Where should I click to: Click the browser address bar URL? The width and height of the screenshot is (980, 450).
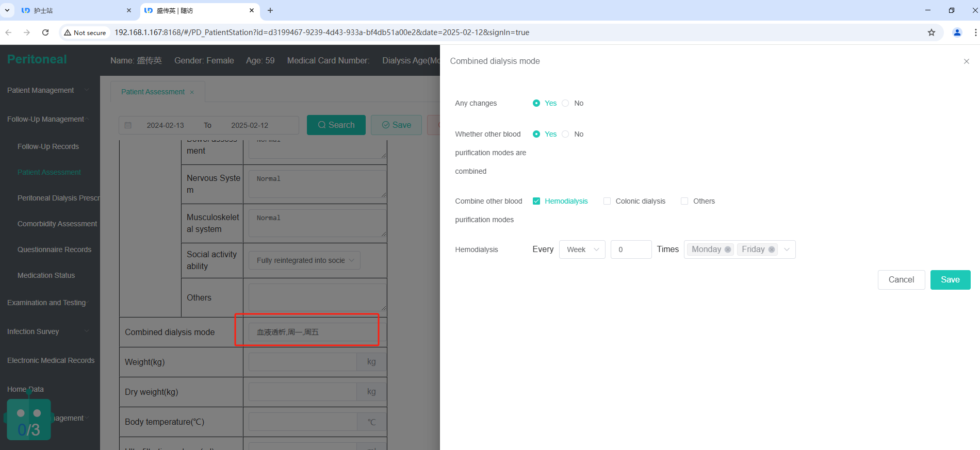click(x=322, y=32)
